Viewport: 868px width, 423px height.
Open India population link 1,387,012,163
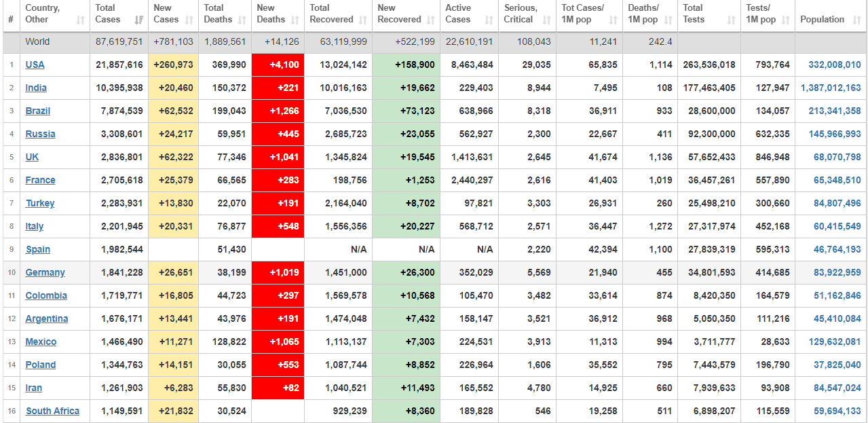(x=831, y=88)
